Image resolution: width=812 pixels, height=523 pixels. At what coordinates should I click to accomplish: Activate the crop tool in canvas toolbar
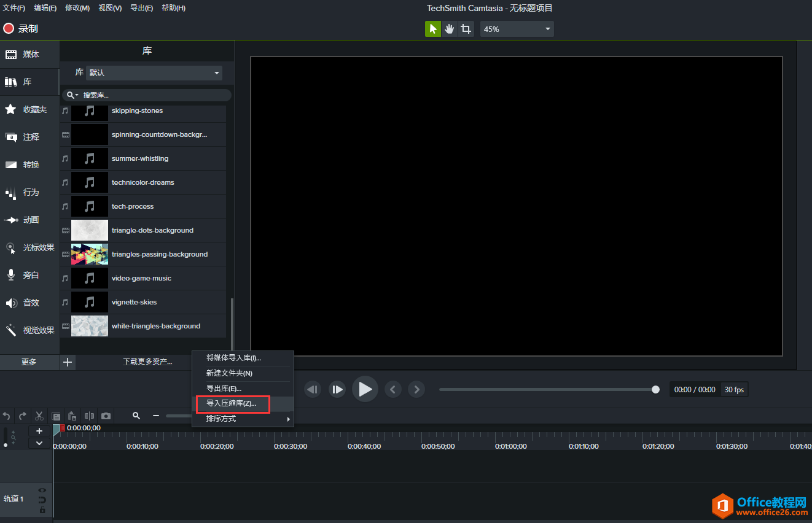466,29
